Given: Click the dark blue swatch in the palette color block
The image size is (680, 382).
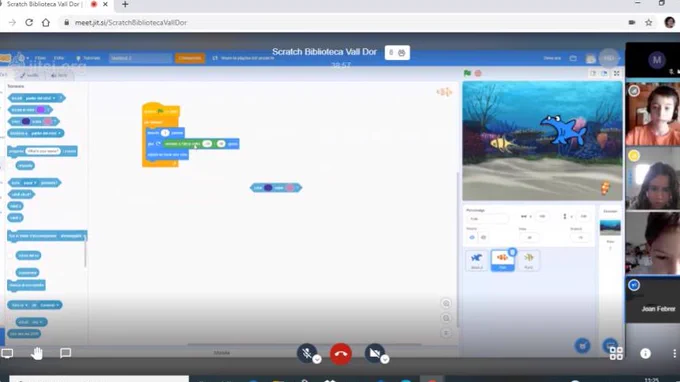Looking at the screenshot, I should (26, 121).
